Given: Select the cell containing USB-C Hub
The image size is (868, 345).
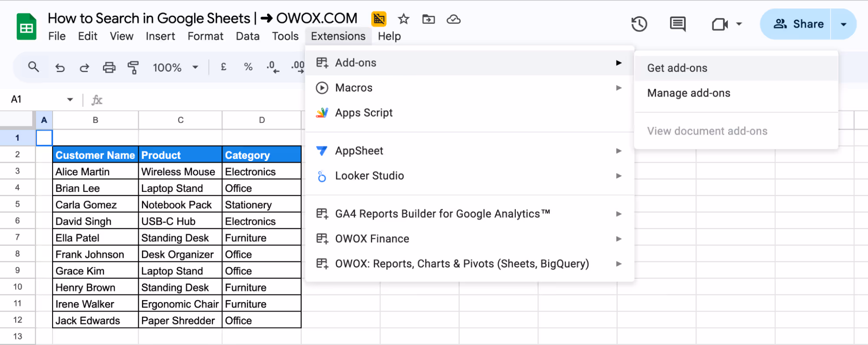Looking at the screenshot, I should pos(181,221).
